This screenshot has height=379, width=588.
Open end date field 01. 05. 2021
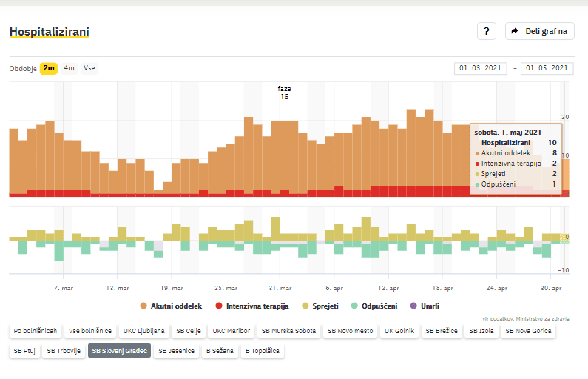coord(547,68)
